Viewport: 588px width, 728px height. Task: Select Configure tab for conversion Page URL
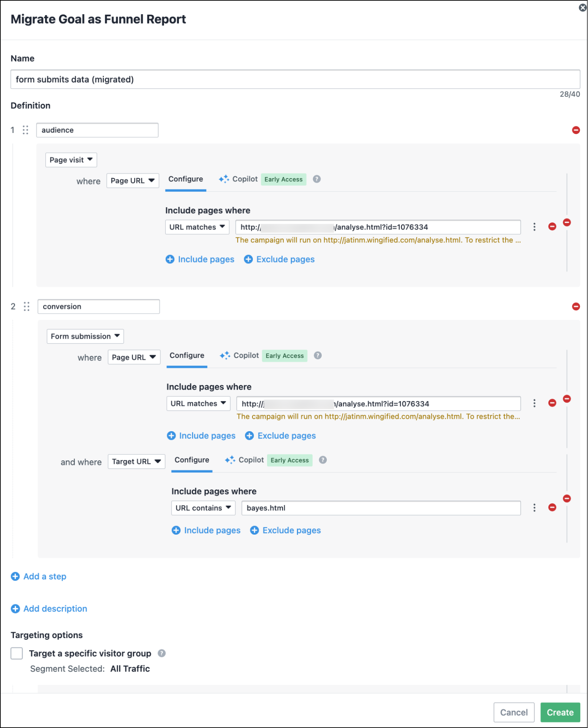(187, 355)
